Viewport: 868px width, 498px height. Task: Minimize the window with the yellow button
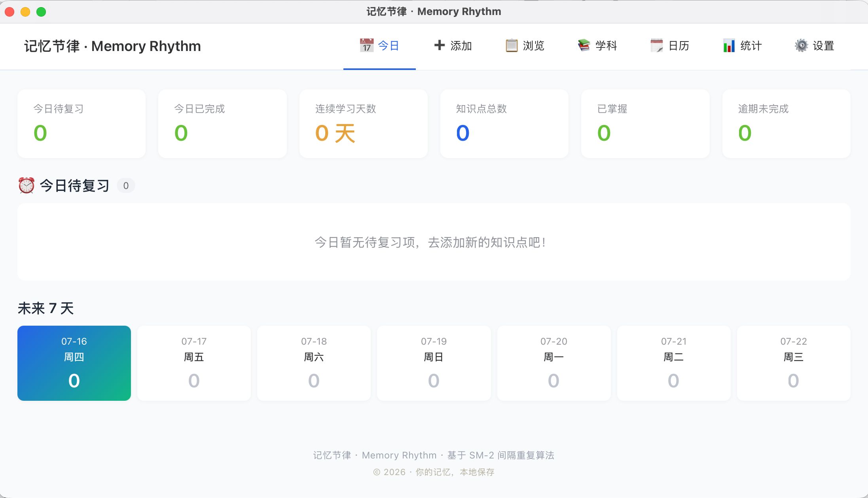(x=25, y=12)
